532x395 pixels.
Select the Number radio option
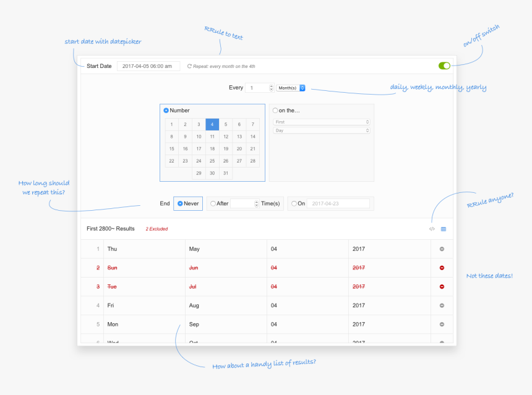click(166, 111)
